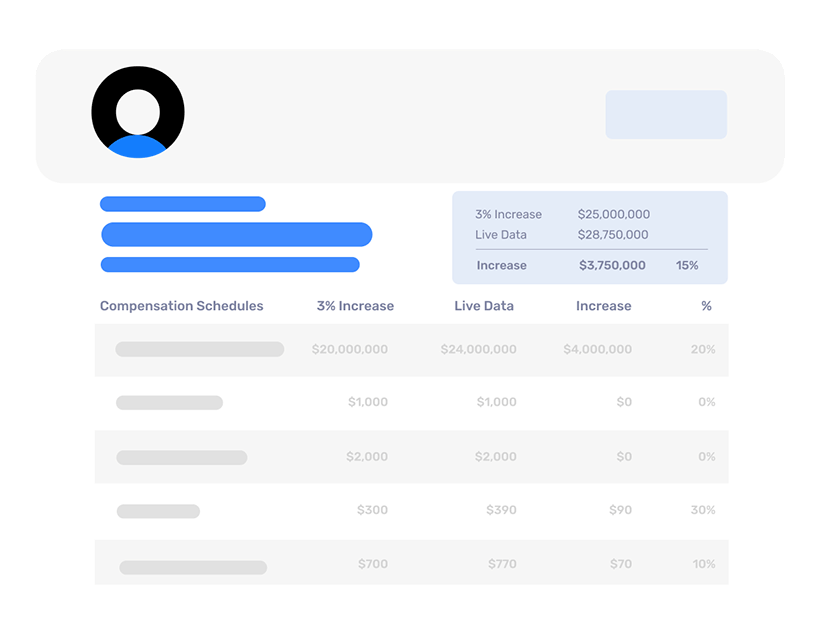Screen dimensions: 819x630
Task: Click the 20% cell
Action: 703,349
